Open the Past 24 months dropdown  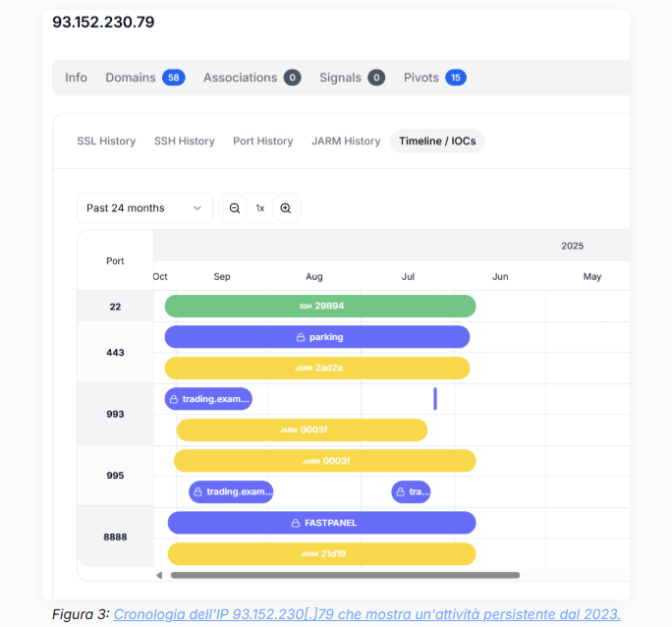click(144, 208)
